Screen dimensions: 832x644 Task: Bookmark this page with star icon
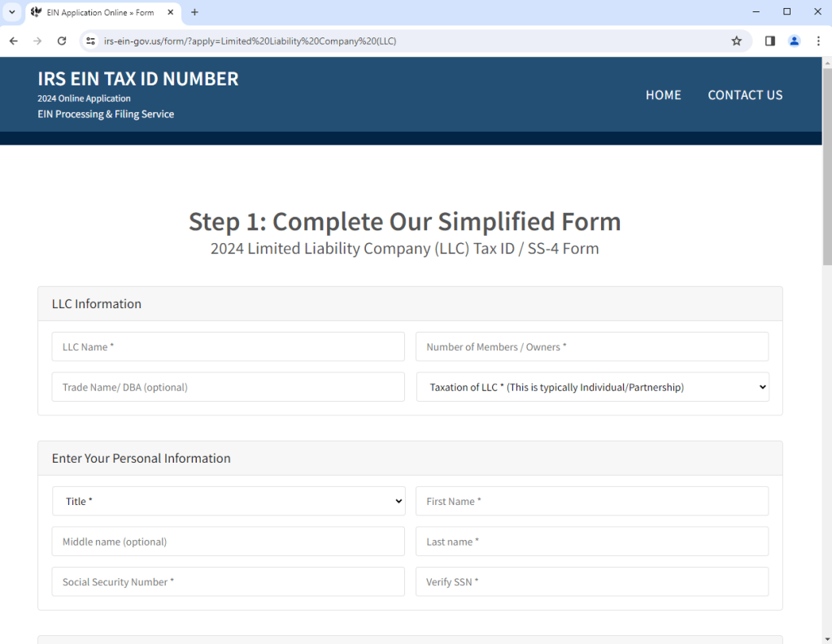pyautogui.click(x=736, y=41)
